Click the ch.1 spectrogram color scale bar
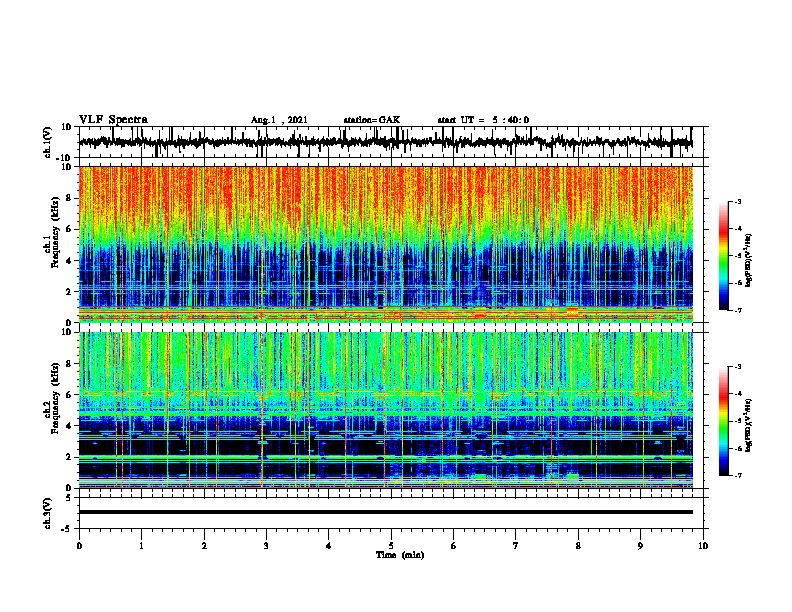The image size is (792, 612). (723, 256)
